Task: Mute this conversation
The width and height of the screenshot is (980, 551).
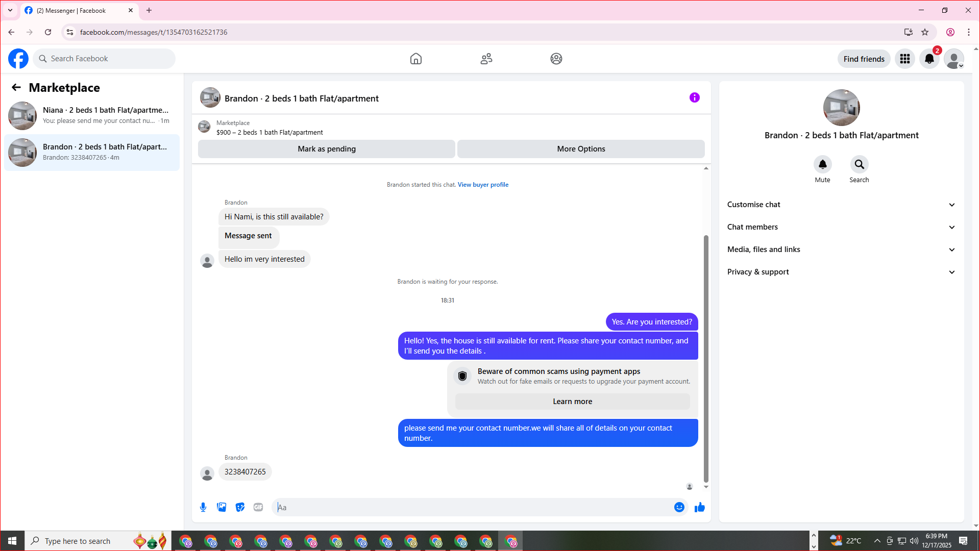Action: pos(822,164)
